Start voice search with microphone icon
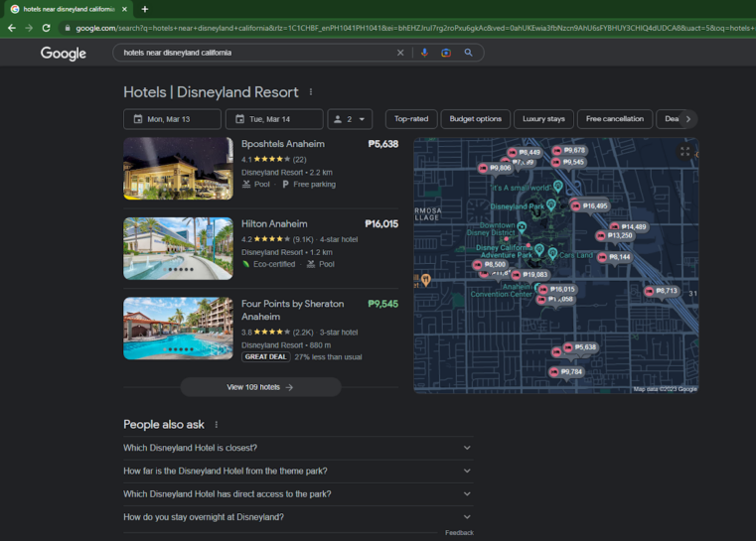The height and width of the screenshot is (541, 756). pos(424,53)
